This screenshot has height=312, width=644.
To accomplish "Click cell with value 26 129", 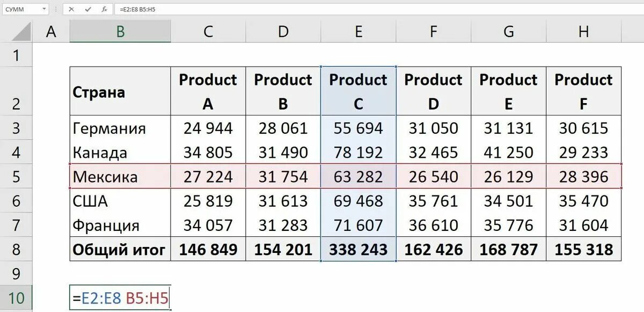I will tap(509, 176).
